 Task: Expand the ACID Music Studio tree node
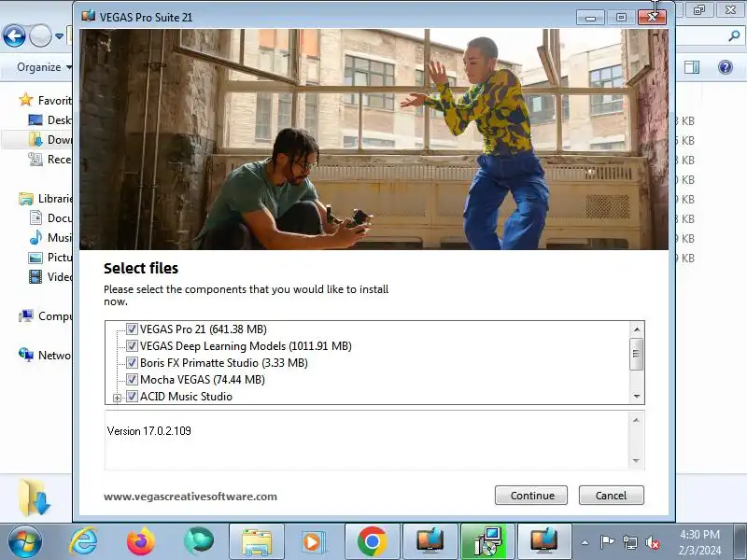click(x=118, y=398)
